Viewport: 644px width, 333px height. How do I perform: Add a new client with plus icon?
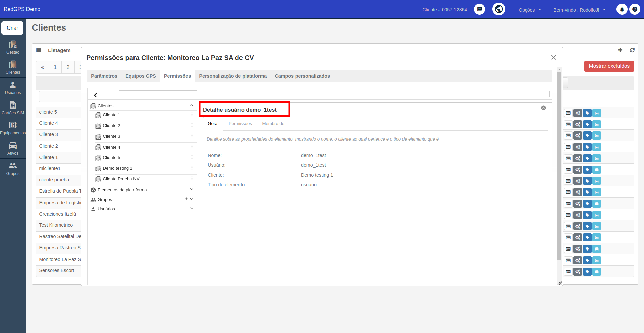tap(620, 50)
